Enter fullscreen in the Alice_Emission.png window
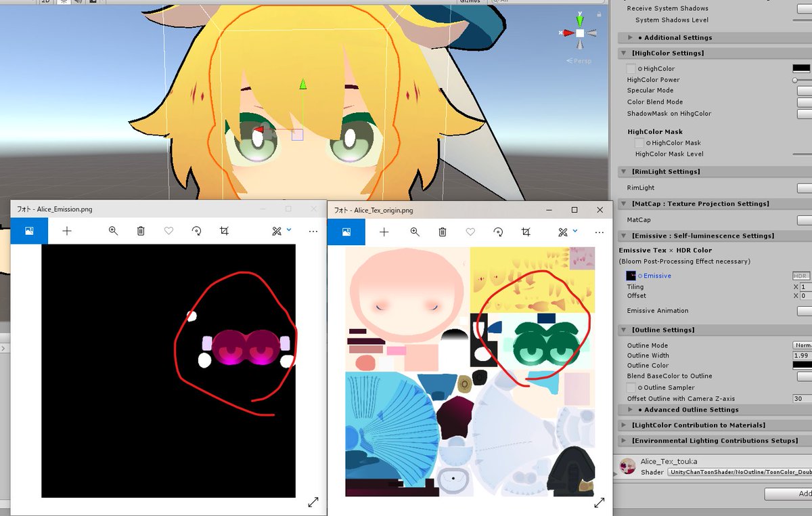812x516 pixels. point(313,502)
